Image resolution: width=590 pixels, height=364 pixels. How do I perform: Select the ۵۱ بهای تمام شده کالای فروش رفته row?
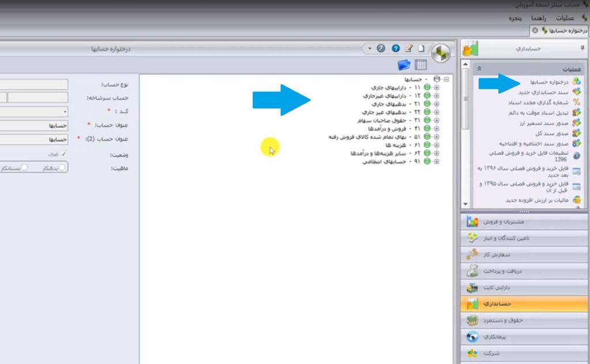point(375,137)
